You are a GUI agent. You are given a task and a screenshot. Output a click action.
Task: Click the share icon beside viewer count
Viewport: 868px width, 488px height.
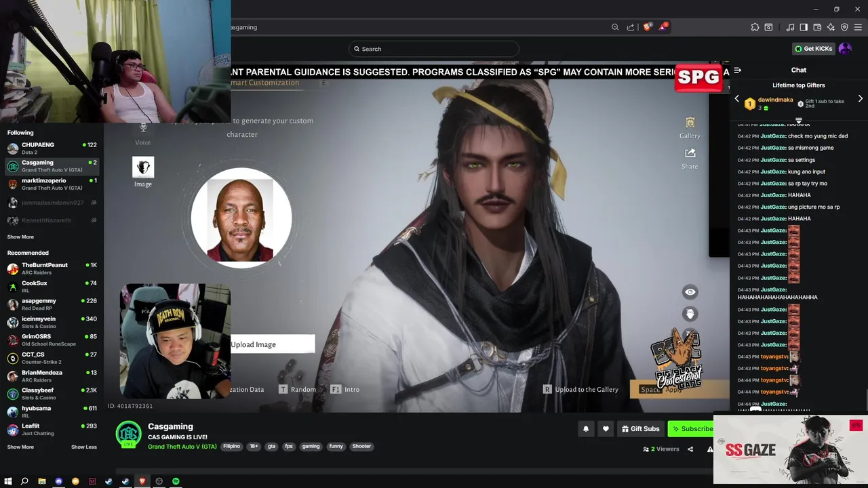tap(690, 449)
